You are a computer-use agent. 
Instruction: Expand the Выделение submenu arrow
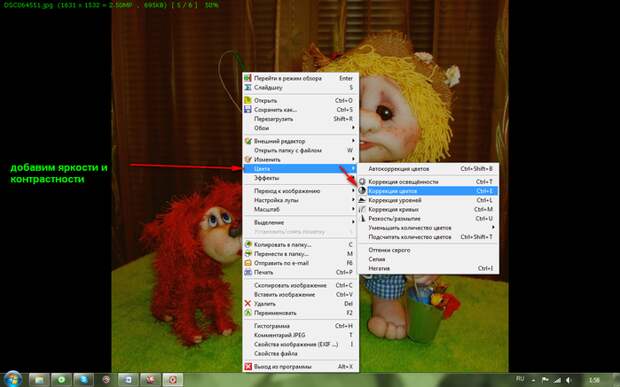point(353,222)
